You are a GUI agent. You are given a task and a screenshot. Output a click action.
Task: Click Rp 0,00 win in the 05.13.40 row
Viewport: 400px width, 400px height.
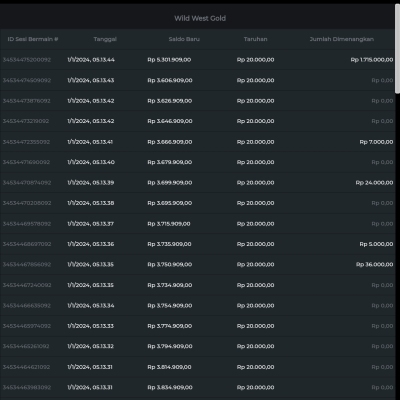382,162
